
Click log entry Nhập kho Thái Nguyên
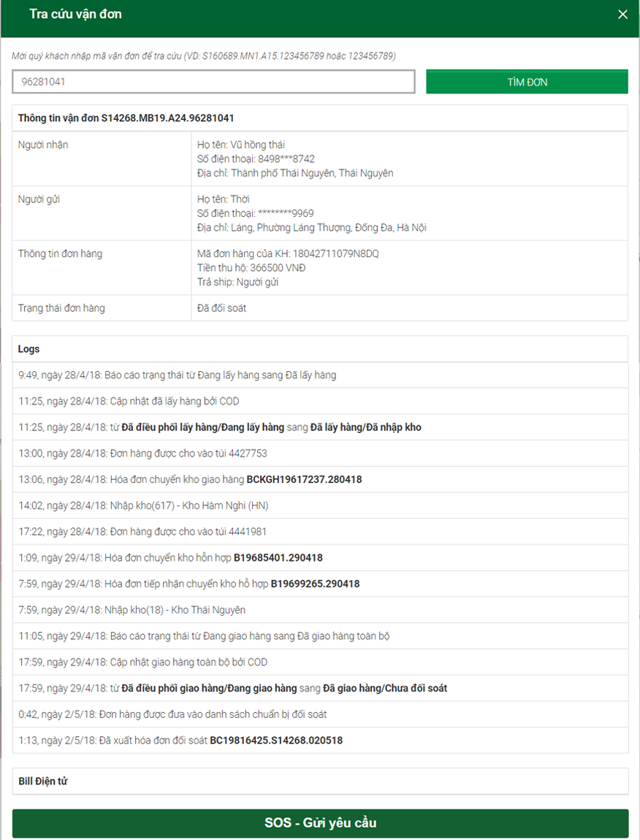[320, 610]
